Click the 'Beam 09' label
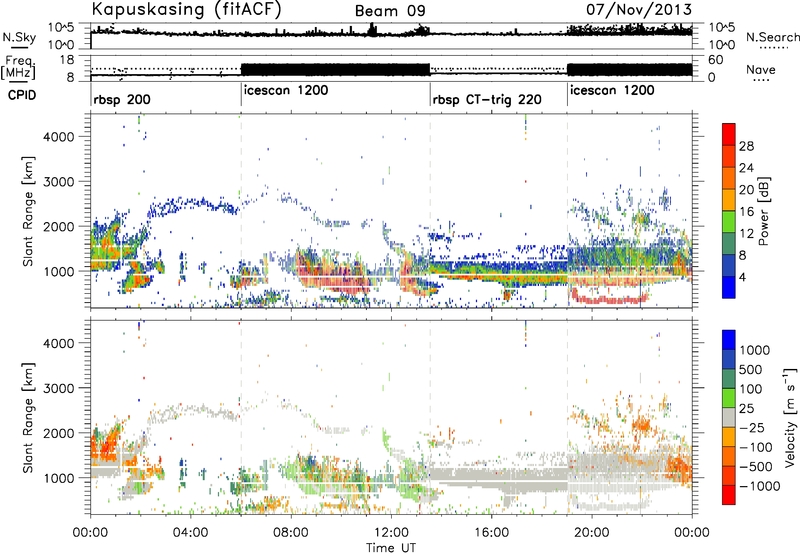The width and height of the screenshot is (800, 554). coord(390,11)
